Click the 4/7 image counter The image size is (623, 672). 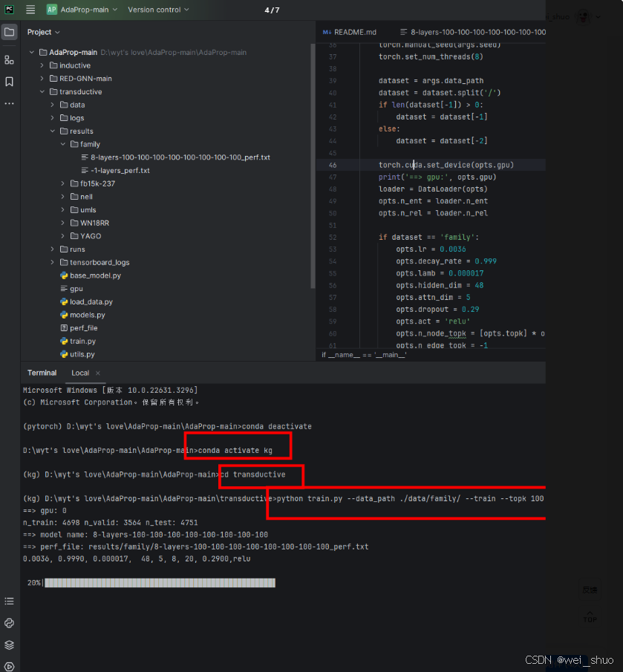coord(272,10)
